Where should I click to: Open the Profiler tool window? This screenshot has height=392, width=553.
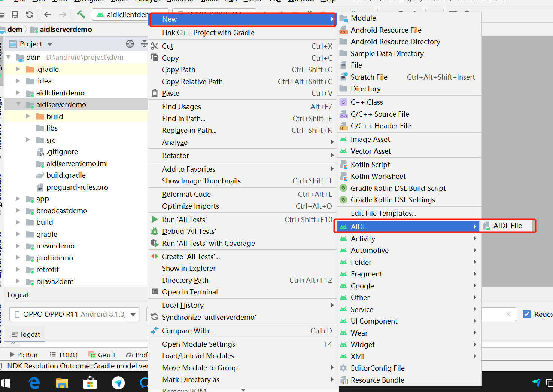point(137,354)
